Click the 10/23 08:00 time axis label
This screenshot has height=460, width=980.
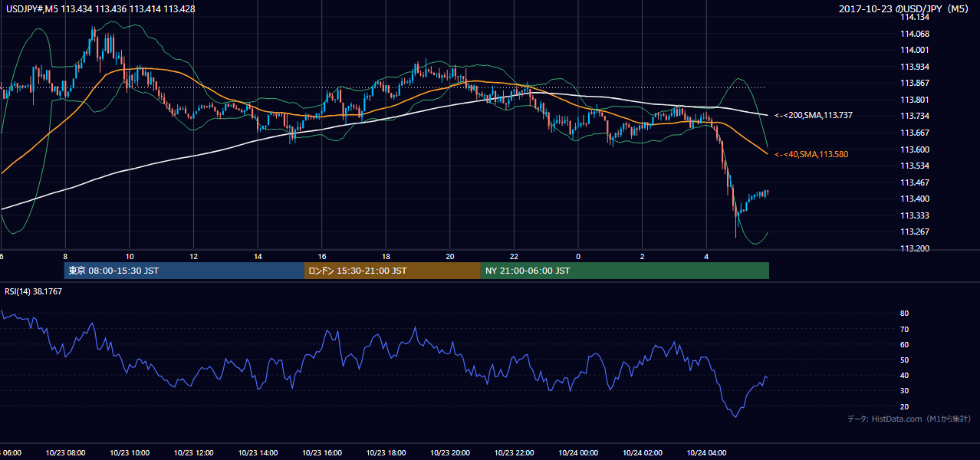click(x=65, y=453)
